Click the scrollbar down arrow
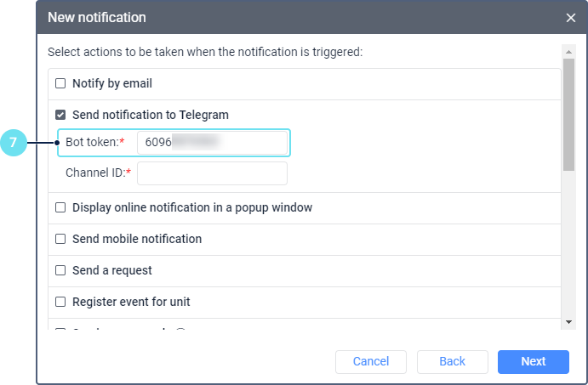The width and height of the screenshot is (588, 385). tap(569, 321)
